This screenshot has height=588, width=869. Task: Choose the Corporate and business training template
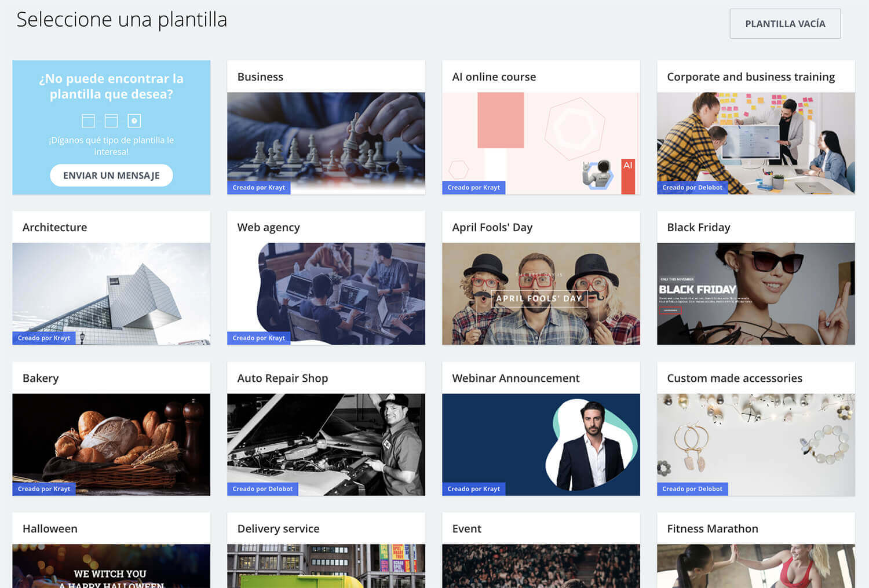pos(755,143)
